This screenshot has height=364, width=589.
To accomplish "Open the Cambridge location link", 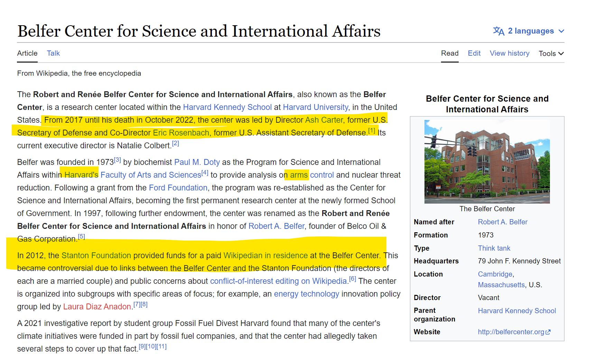I will (x=495, y=274).
